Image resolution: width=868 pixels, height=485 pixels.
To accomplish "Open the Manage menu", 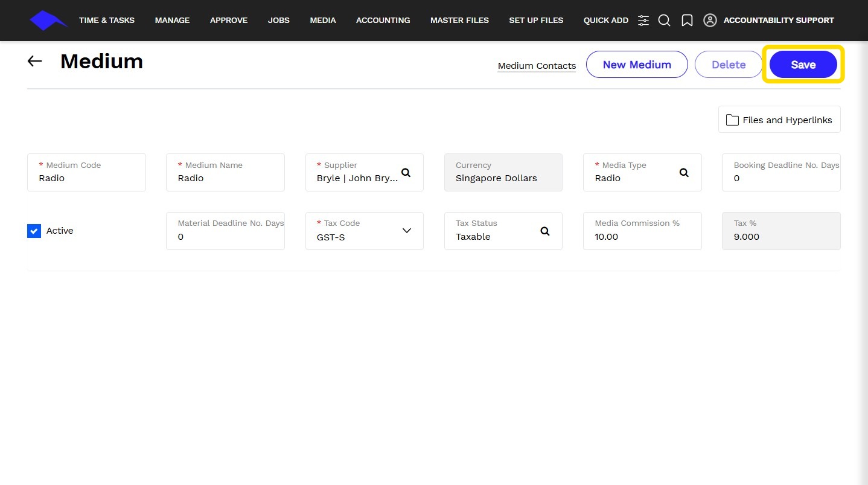I will [x=172, y=20].
